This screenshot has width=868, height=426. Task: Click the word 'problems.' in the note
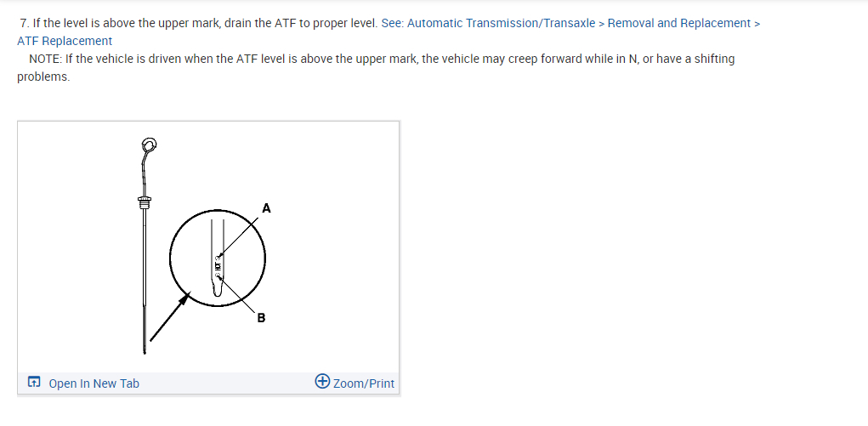[x=43, y=77]
